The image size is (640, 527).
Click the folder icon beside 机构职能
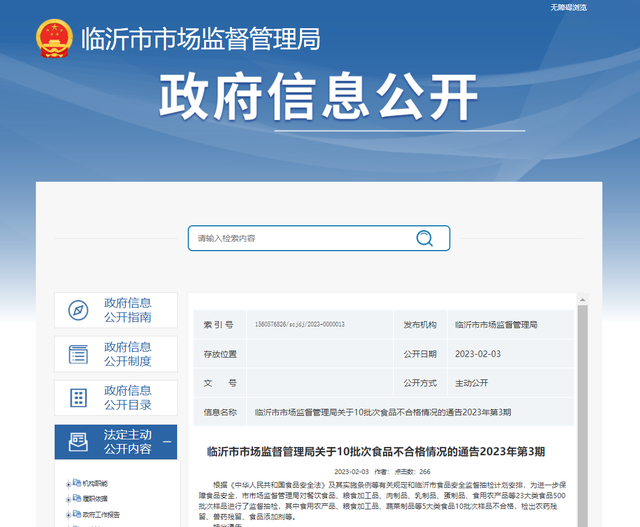(x=77, y=483)
